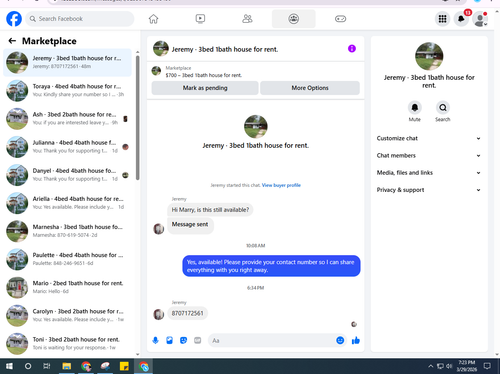500x374 pixels.
Task: Open File Explorer from taskbar
Action: pyautogui.click(x=67, y=366)
